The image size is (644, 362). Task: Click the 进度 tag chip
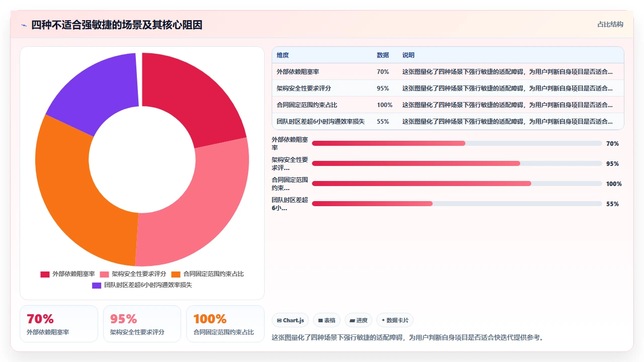click(x=358, y=320)
